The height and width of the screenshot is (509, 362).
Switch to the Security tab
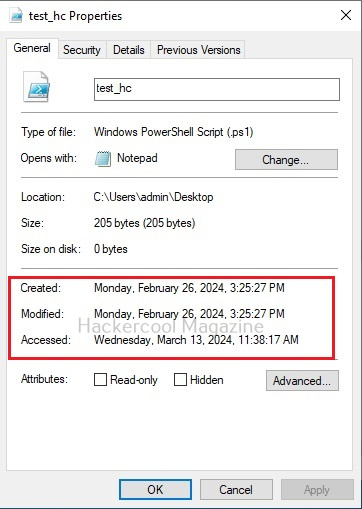pyautogui.click(x=82, y=50)
